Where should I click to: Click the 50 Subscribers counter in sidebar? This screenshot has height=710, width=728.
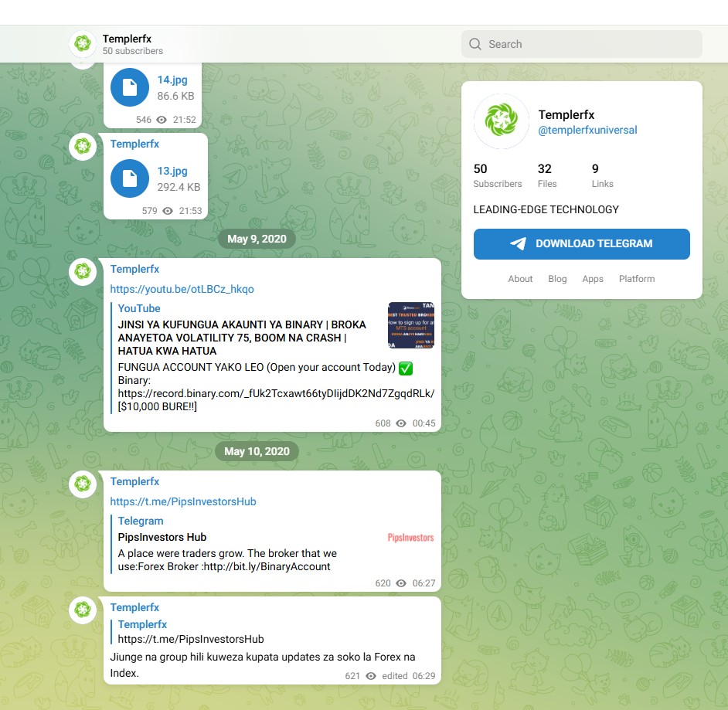(498, 175)
